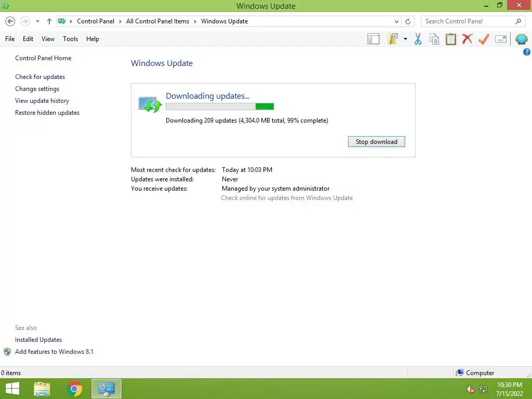The image size is (532, 399).
Task: Open the recent locations dropdown arrow
Action: point(37,21)
